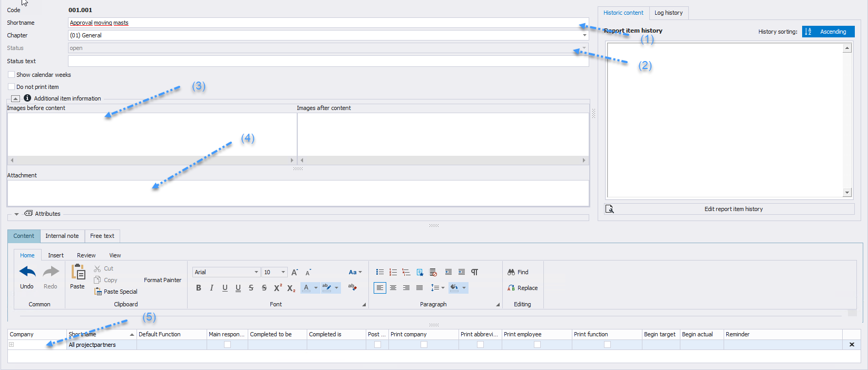Grow the font size

[x=295, y=272]
